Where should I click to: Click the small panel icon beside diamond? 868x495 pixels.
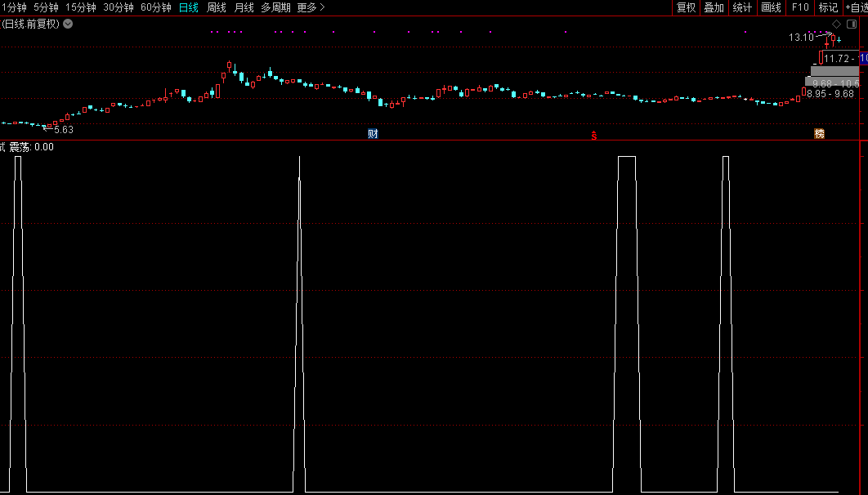coord(851,24)
